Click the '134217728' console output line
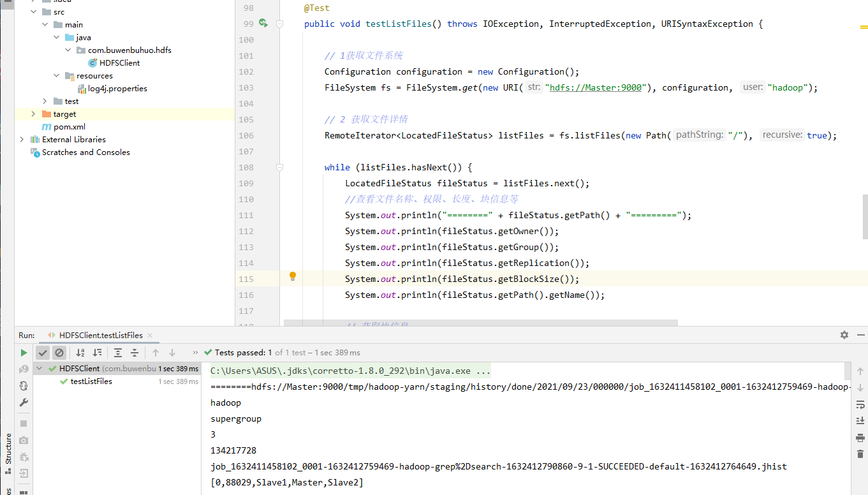 233,450
